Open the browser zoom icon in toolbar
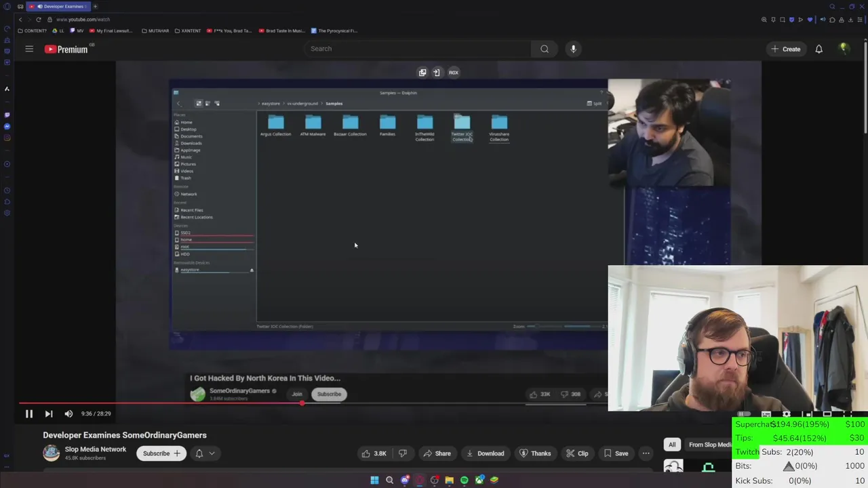Screen dimensions: 868x488 764,20
